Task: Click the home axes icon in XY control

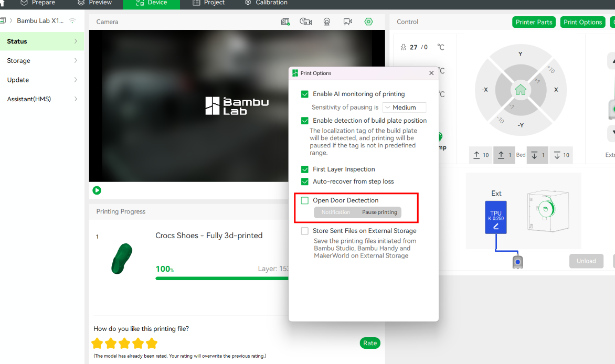Action: coord(520,90)
